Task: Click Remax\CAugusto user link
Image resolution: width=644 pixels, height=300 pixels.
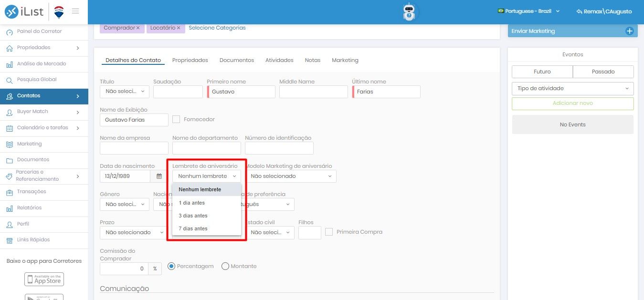Action: click(x=604, y=11)
